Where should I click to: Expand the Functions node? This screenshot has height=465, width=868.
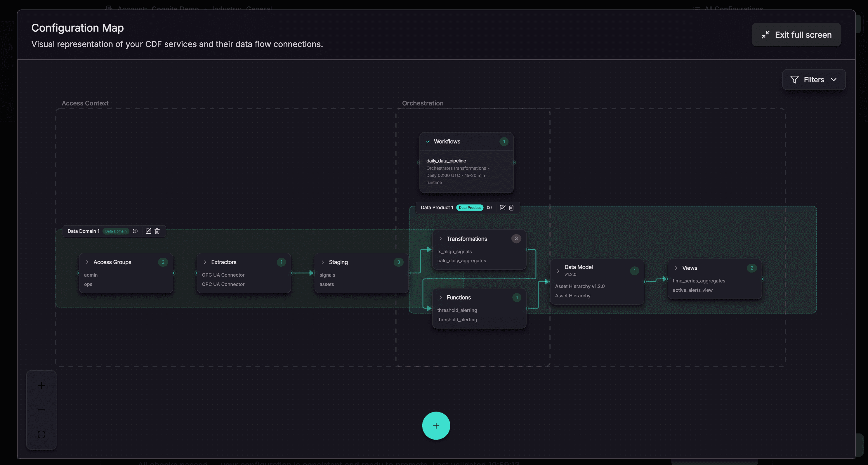440,298
